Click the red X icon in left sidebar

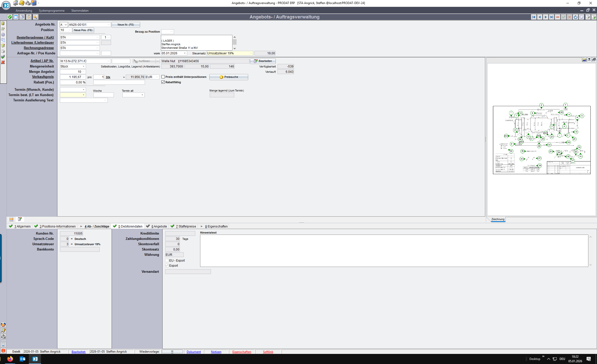coord(3,62)
